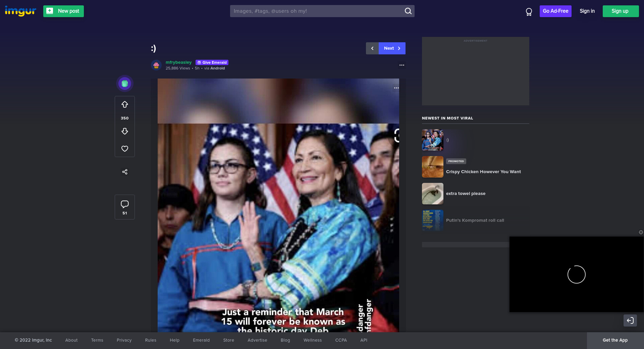Open post options three-dot menu
This screenshot has height=349, width=644.
(402, 65)
